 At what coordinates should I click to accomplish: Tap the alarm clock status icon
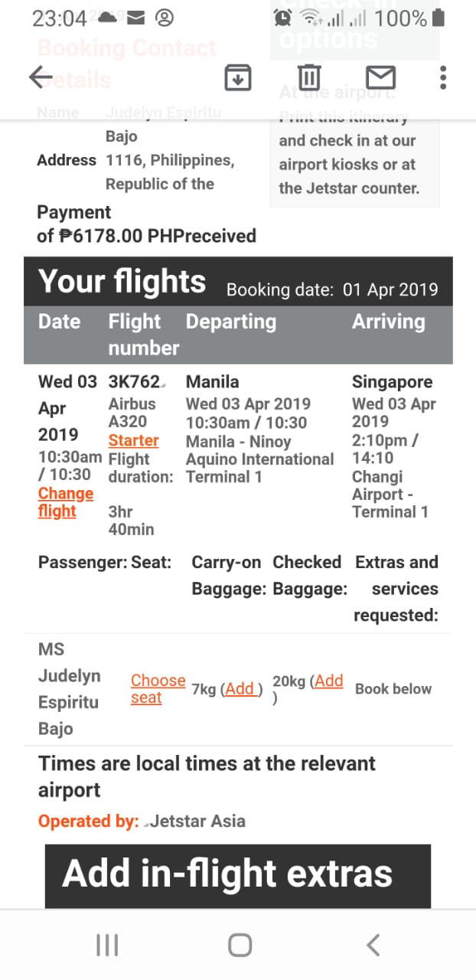click(x=283, y=18)
